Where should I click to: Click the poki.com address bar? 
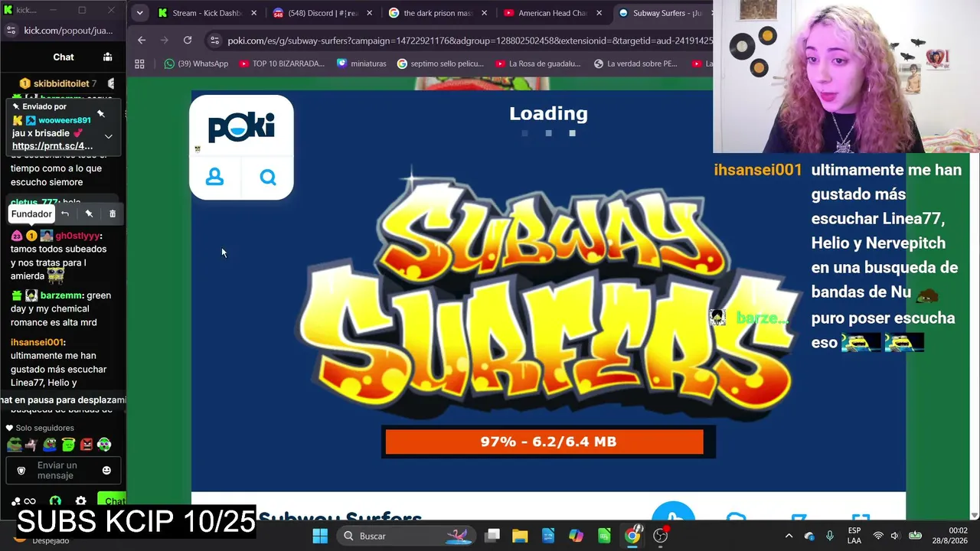point(469,41)
